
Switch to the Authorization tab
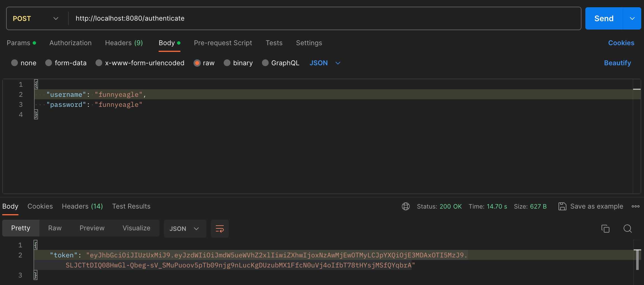(70, 43)
